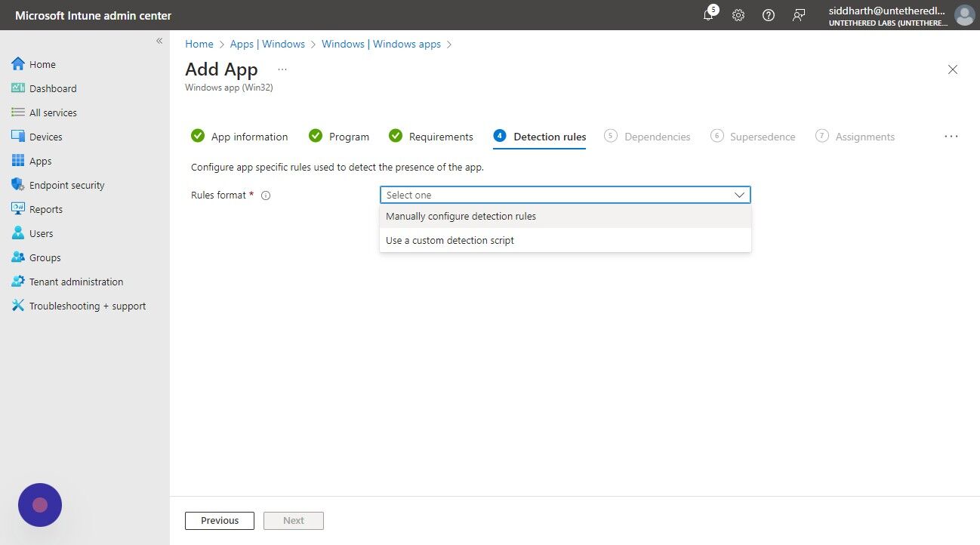The image size is (980, 545).
Task: Click the Previous button
Action: tap(220, 521)
